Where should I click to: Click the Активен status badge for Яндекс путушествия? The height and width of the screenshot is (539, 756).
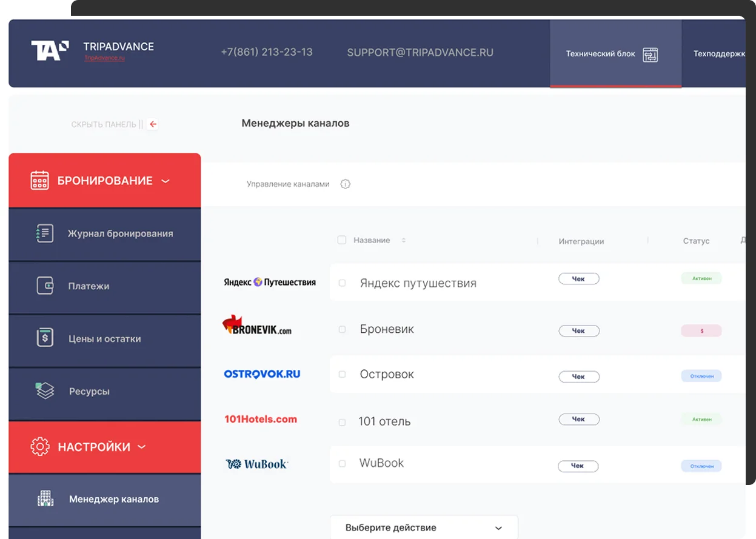pos(701,279)
